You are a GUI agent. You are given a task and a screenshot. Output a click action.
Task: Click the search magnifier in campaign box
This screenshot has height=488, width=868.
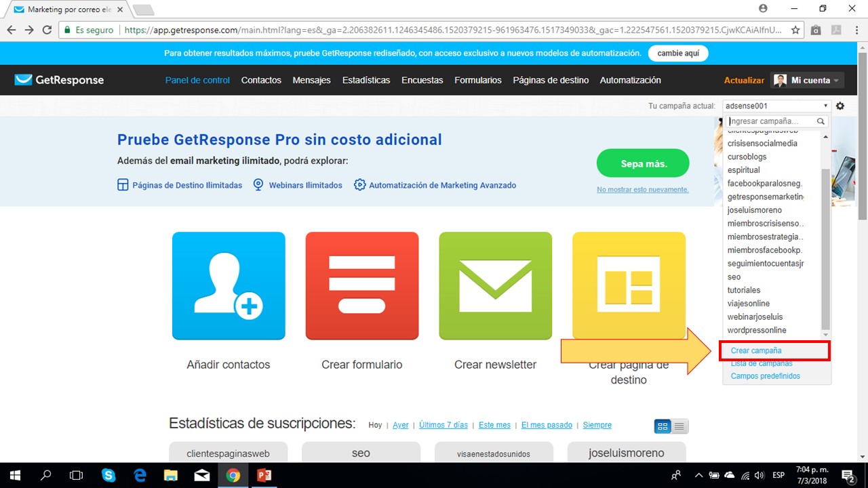(821, 121)
